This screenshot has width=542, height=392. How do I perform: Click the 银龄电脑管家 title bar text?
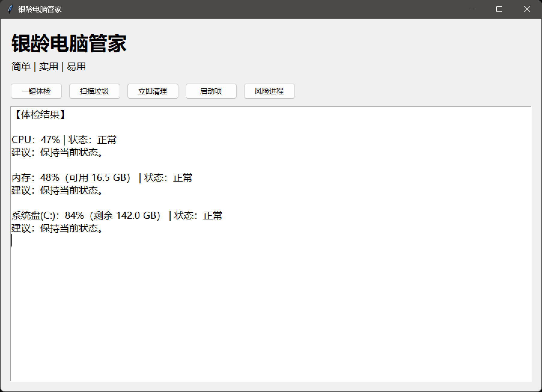point(40,9)
